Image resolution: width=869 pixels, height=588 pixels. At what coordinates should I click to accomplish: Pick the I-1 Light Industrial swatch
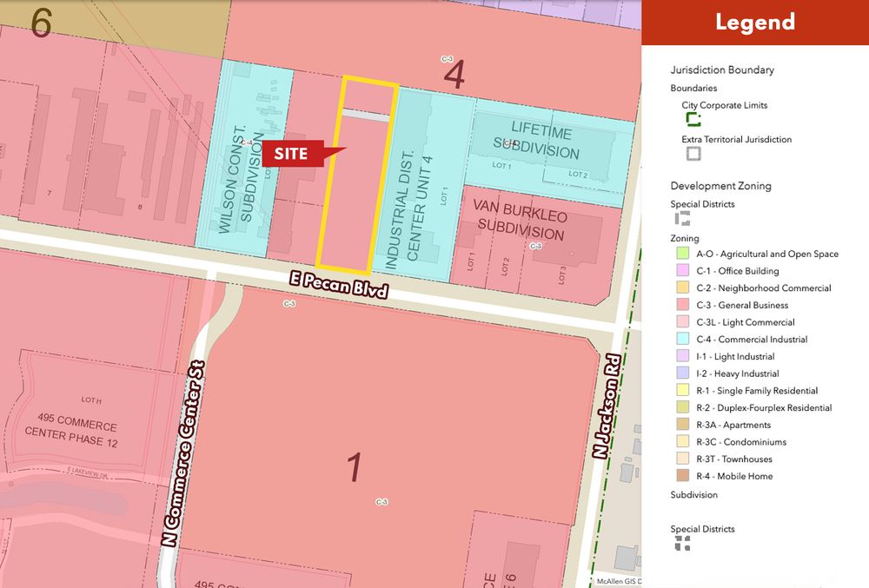point(683,356)
